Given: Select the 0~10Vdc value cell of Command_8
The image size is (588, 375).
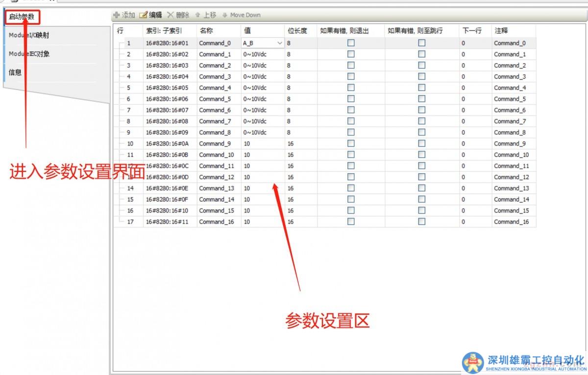Looking at the screenshot, I should 255,132.
